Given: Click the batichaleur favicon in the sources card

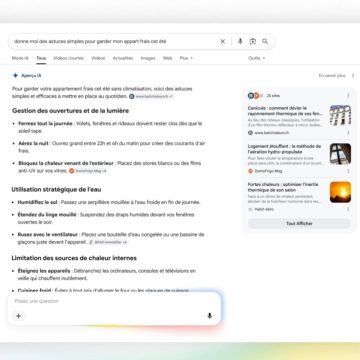Looking at the screenshot, I should [x=250, y=133].
